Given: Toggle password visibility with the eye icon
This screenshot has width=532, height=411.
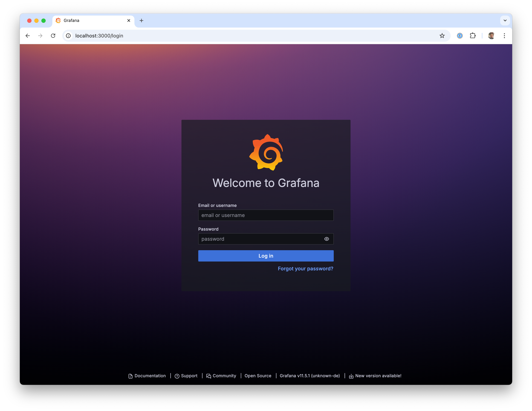Looking at the screenshot, I should tap(326, 239).
